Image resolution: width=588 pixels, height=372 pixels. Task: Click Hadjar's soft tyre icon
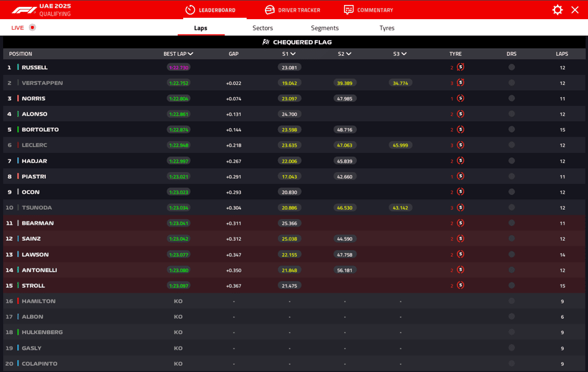[x=460, y=160]
